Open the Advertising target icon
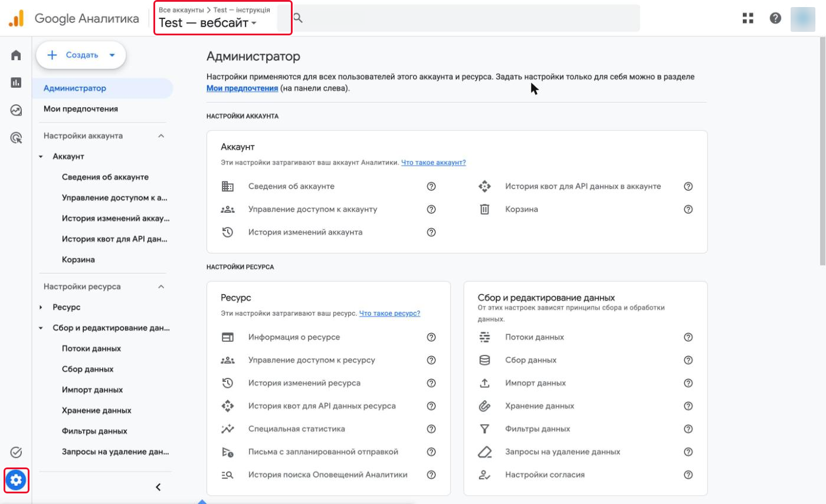Viewport: 826px width, 504px height. tap(16, 138)
